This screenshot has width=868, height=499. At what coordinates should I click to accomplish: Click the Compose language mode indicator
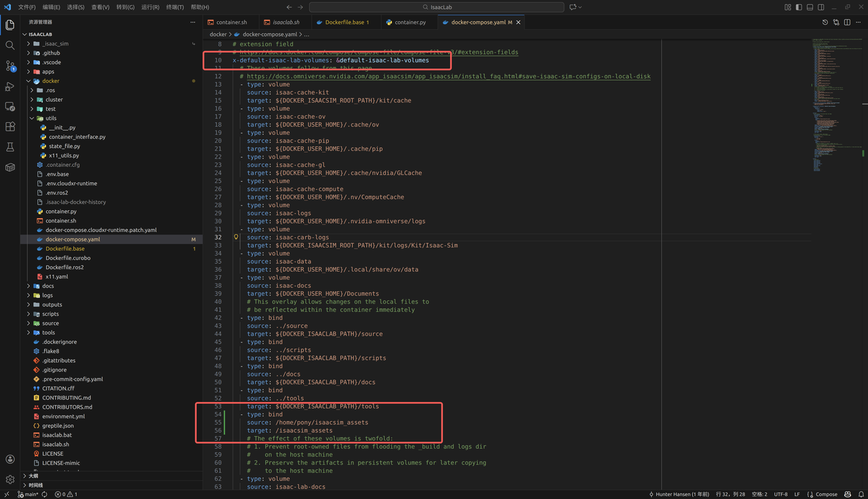pos(821,494)
